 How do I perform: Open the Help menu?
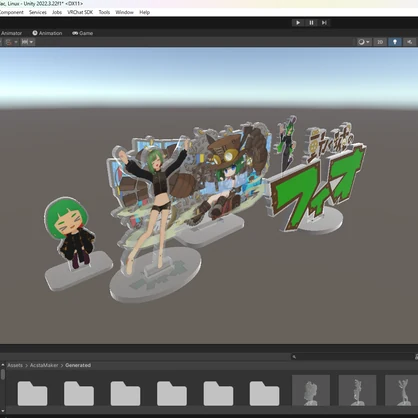tap(144, 12)
